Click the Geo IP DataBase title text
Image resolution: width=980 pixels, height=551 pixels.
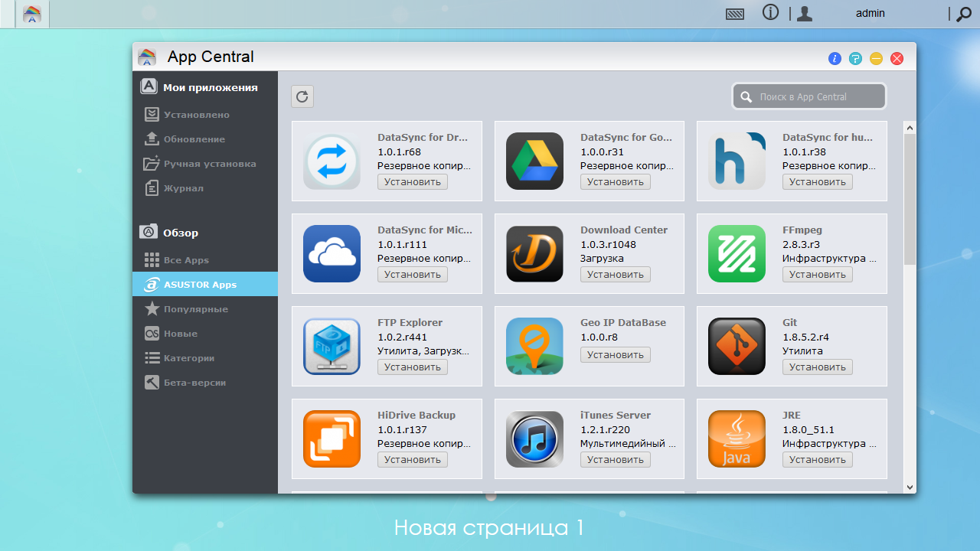(x=623, y=322)
